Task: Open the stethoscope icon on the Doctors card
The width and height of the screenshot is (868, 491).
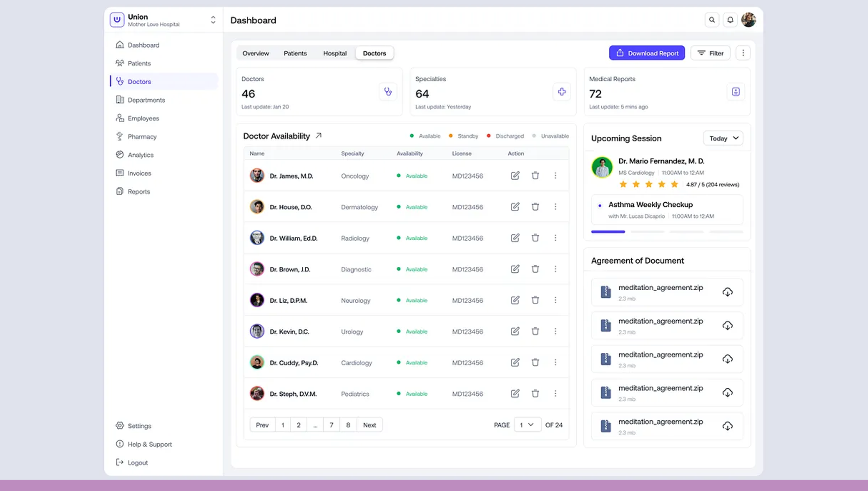Action: click(388, 92)
